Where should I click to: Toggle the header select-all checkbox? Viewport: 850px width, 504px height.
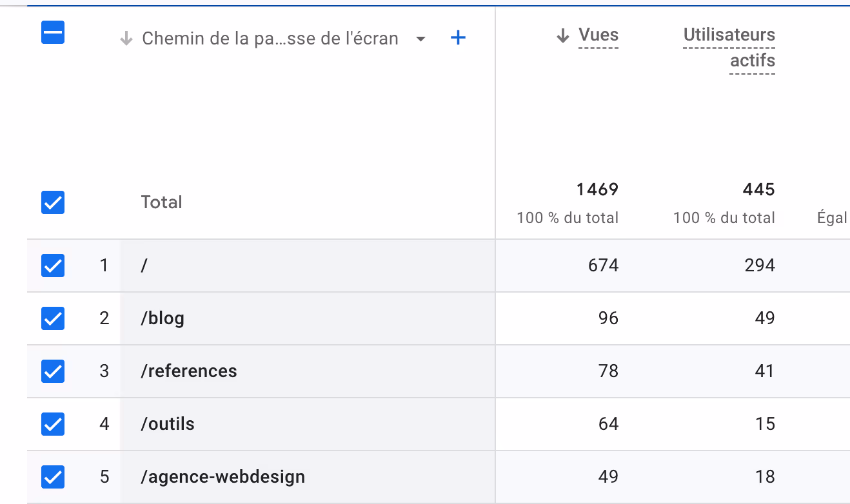point(53,32)
